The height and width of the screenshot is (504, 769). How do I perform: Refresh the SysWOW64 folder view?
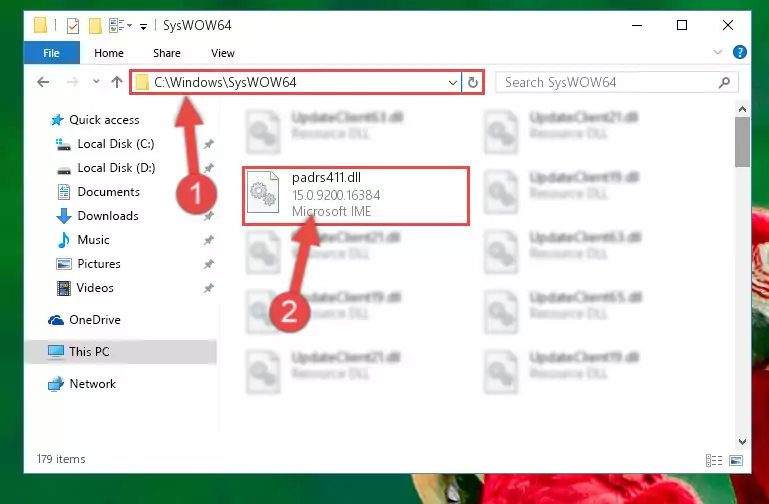pos(472,82)
